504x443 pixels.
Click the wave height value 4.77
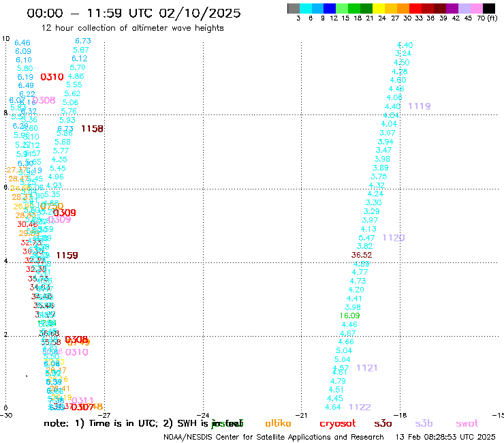pos(360,272)
